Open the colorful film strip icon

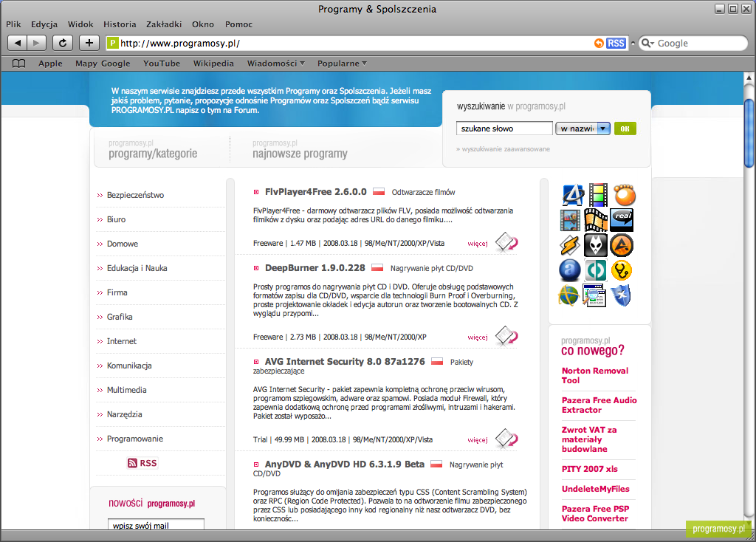click(598, 195)
